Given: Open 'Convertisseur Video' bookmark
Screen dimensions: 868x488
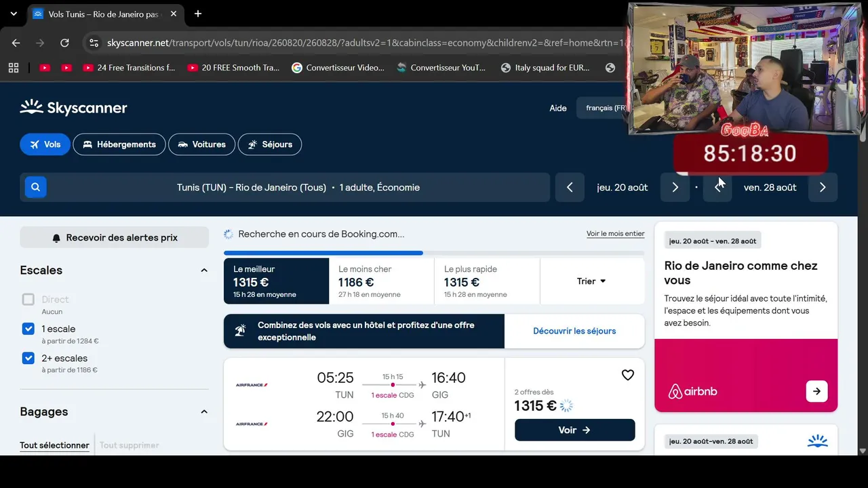Looking at the screenshot, I should (x=338, y=68).
